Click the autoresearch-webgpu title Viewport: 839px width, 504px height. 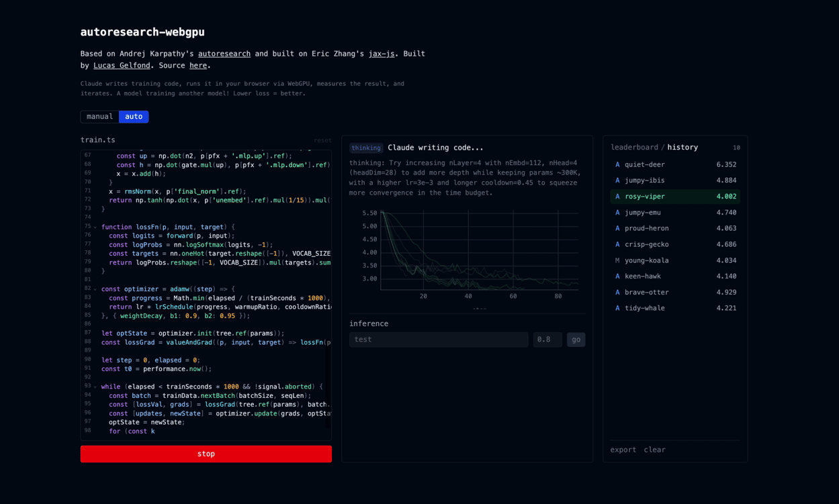click(x=142, y=32)
